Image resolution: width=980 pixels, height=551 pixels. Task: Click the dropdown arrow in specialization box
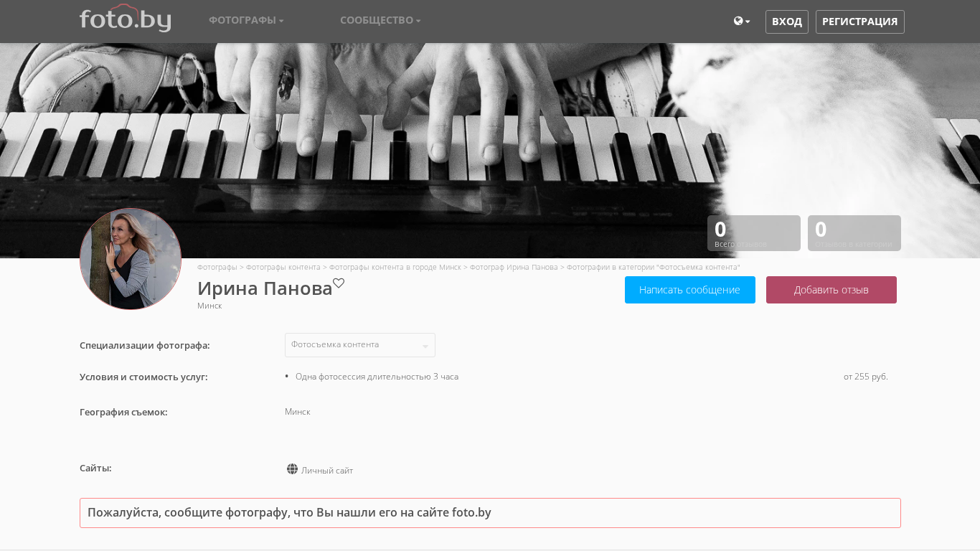[x=425, y=347]
